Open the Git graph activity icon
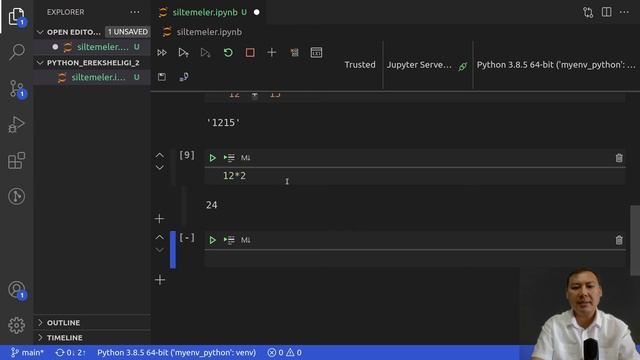Viewport: 640px width, 360px height. pyautogui.click(x=16, y=196)
